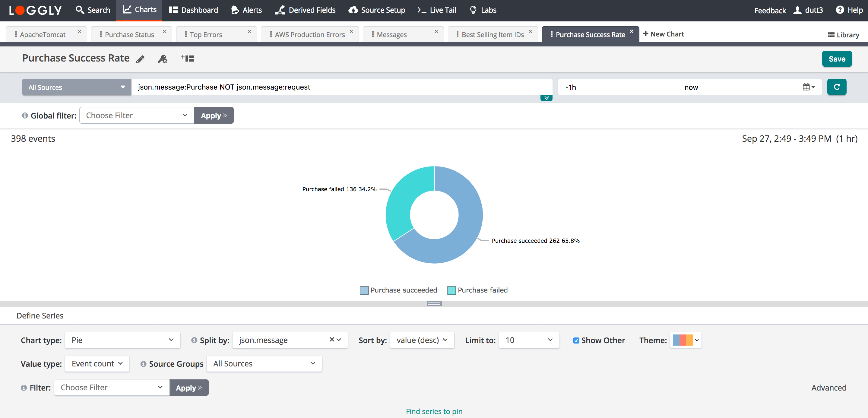
Task: Open the Theme color swatch picker
Action: (685, 340)
